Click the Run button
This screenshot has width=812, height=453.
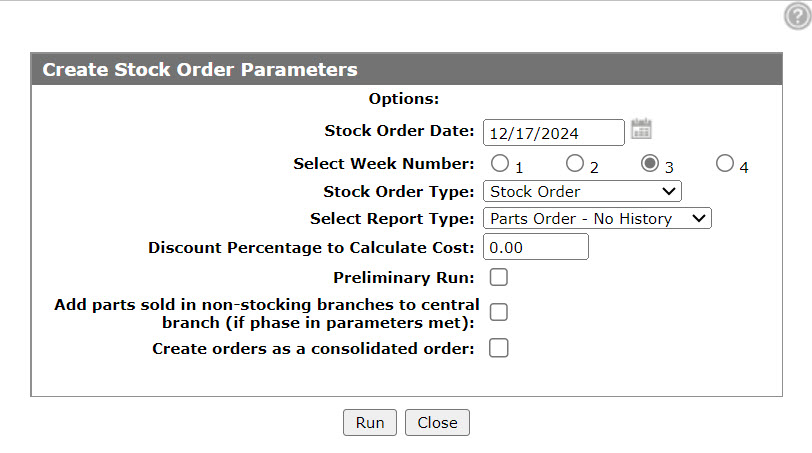click(x=370, y=422)
